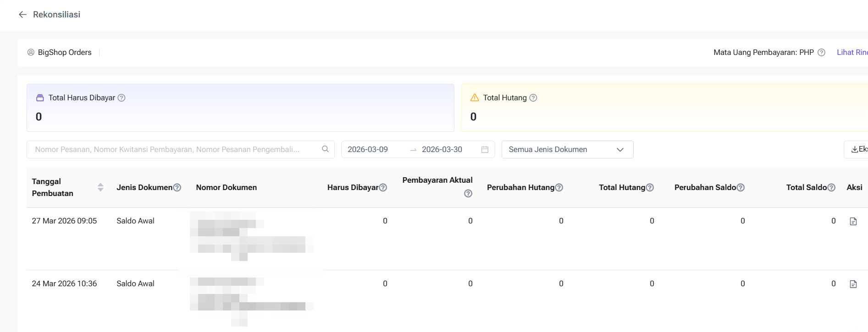Open the calendar icon in date range
868x332 pixels.
point(485,150)
